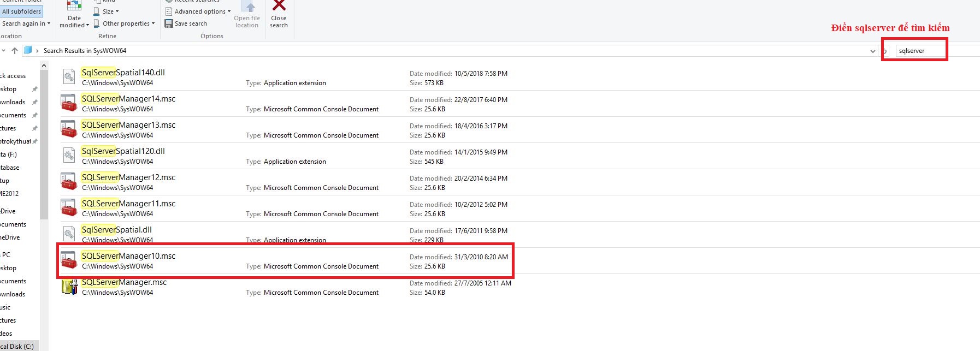This screenshot has width=980, height=351.
Task: Click the refresh icon beside the search box
Action: 884,51
